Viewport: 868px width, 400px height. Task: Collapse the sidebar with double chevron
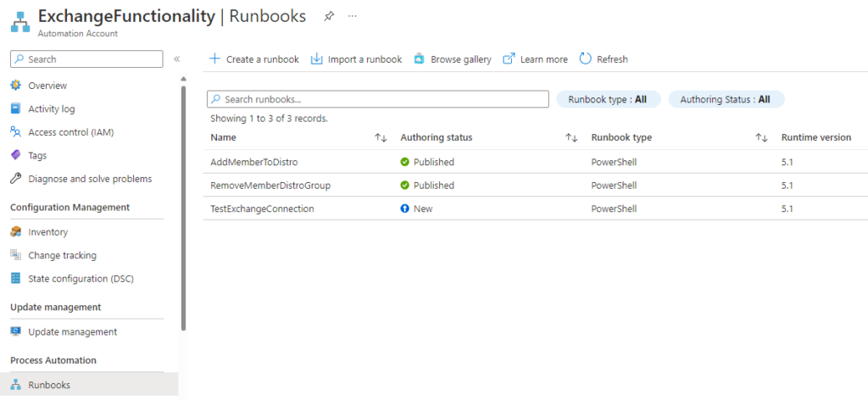coord(176,59)
